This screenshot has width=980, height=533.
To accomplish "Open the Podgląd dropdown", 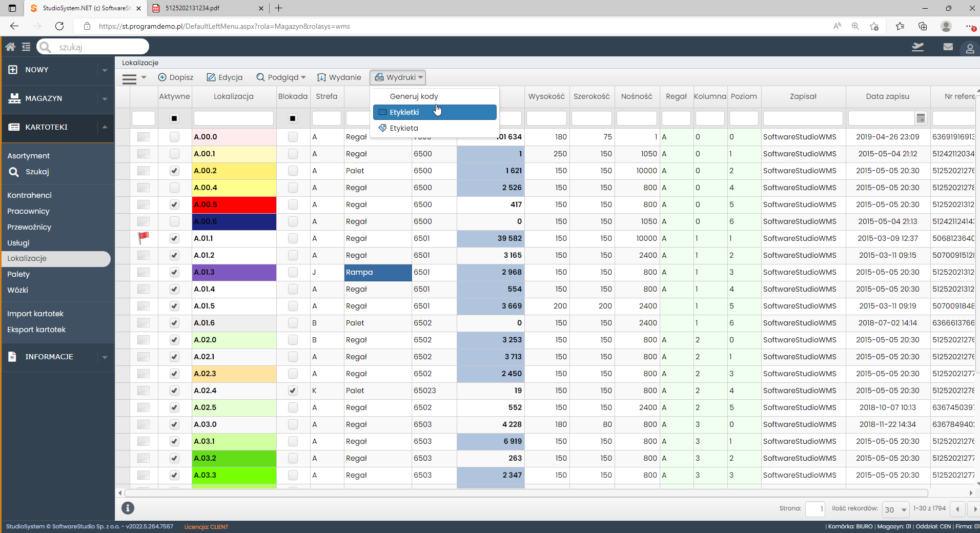I will click(281, 77).
